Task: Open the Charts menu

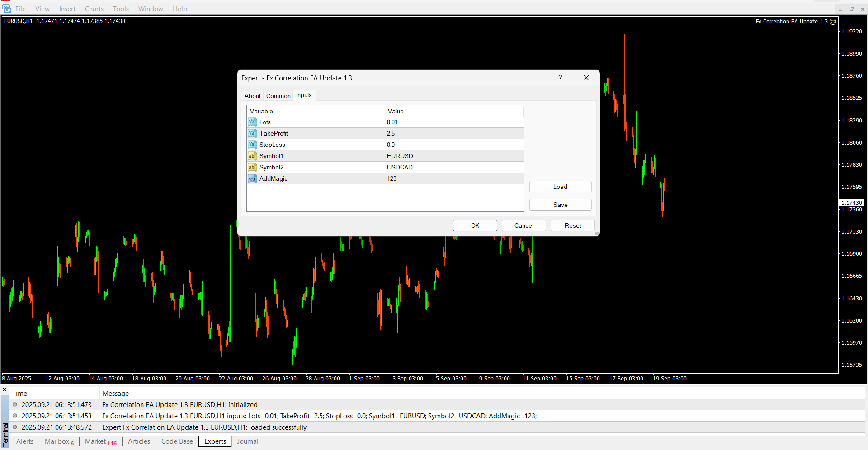Action: [94, 9]
